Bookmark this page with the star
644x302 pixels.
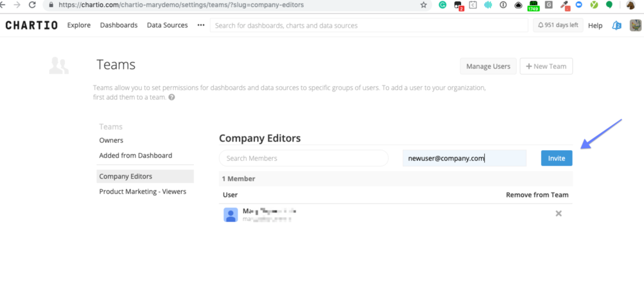point(424,5)
